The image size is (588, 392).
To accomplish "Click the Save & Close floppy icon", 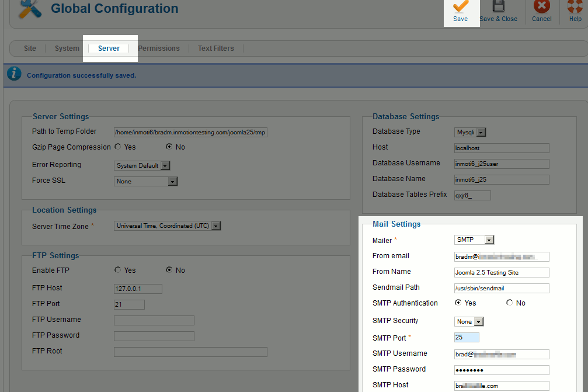I will 498,7.
